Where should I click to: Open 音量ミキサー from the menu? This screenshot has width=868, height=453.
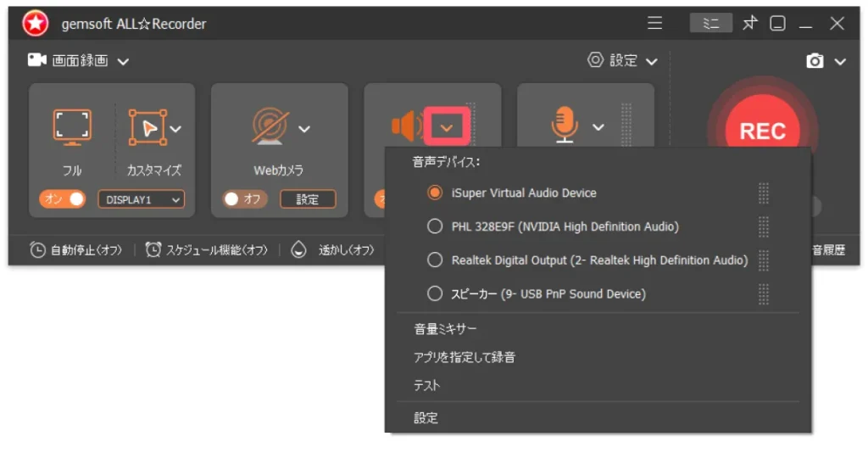[x=446, y=329]
